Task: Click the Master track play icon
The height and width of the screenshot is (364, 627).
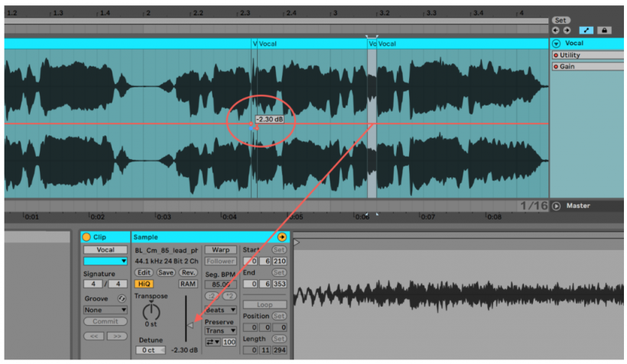Action: (556, 206)
